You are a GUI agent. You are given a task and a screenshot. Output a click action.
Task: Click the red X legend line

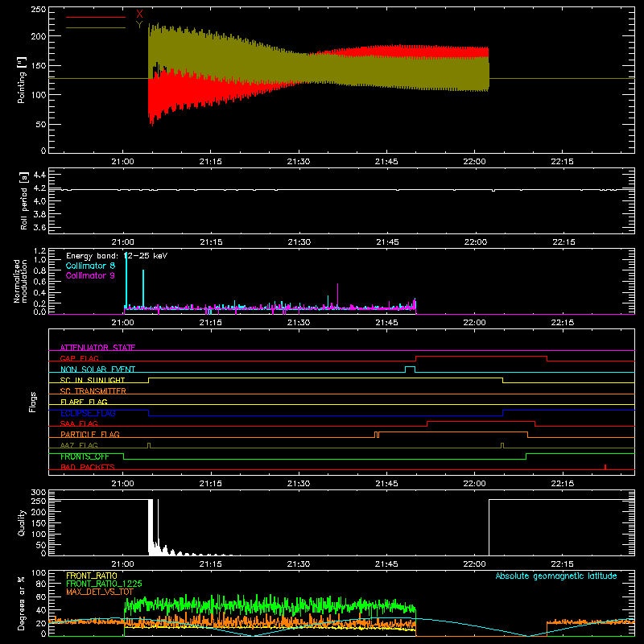(96, 17)
